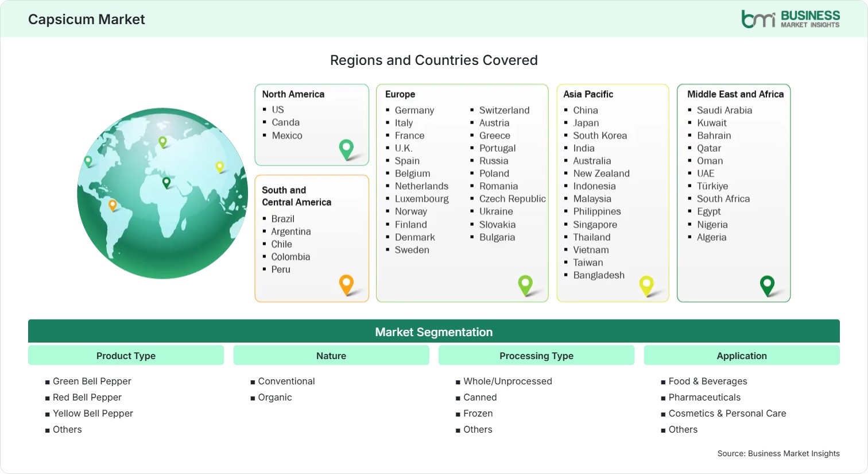Viewport: 868px width, 474px height.
Task: Click 'Bangladesh' in Asia Pacific list
Action: coord(599,275)
